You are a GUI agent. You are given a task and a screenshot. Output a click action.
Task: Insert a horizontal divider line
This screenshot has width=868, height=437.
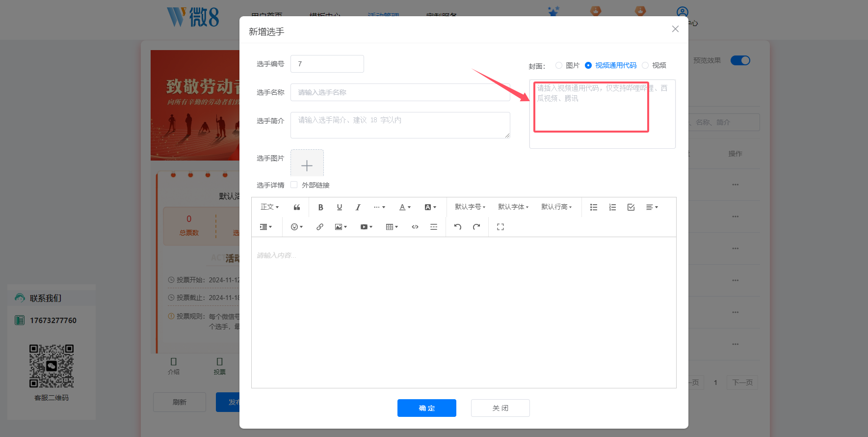click(434, 227)
